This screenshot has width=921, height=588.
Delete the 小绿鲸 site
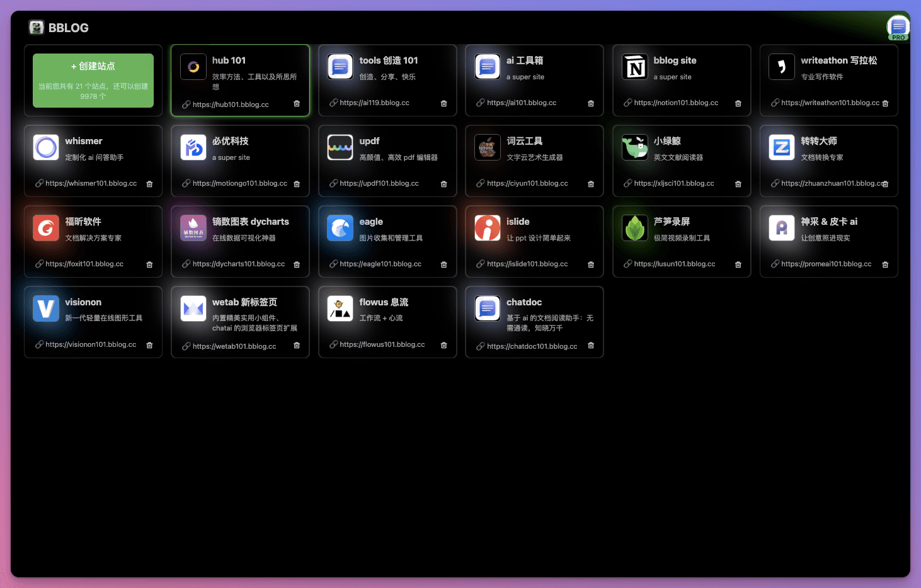(738, 184)
